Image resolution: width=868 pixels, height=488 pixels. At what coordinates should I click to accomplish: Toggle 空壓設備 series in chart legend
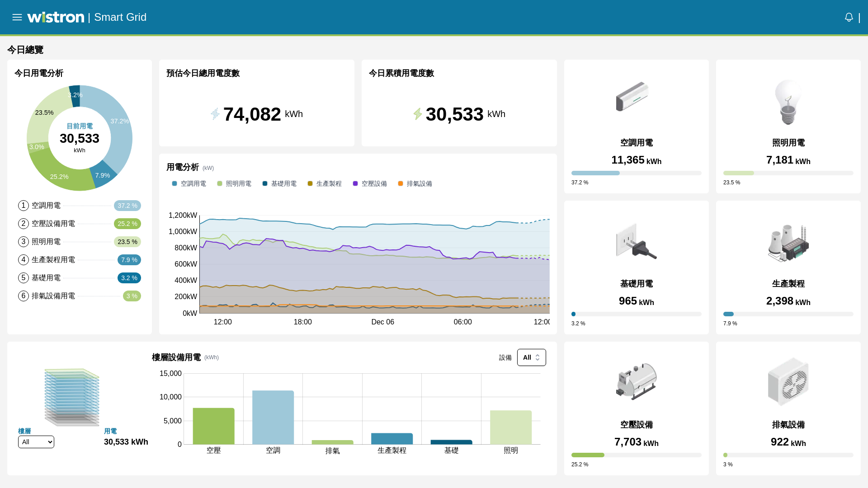(370, 183)
